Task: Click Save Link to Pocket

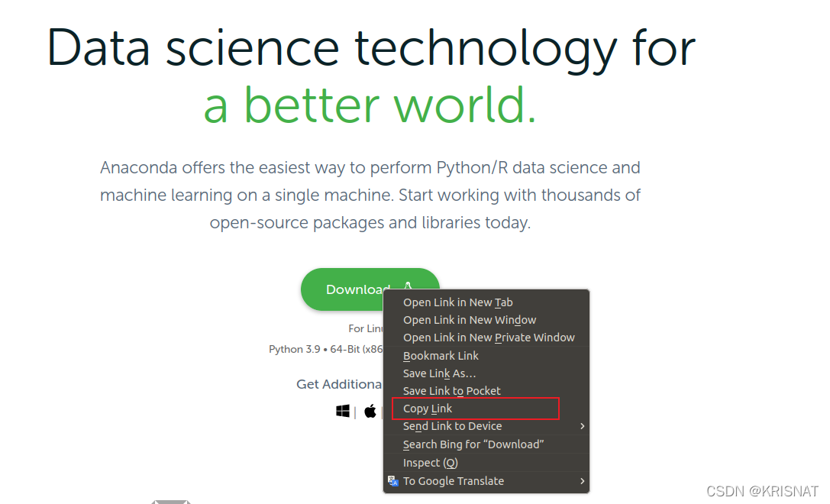Action: pos(451,391)
